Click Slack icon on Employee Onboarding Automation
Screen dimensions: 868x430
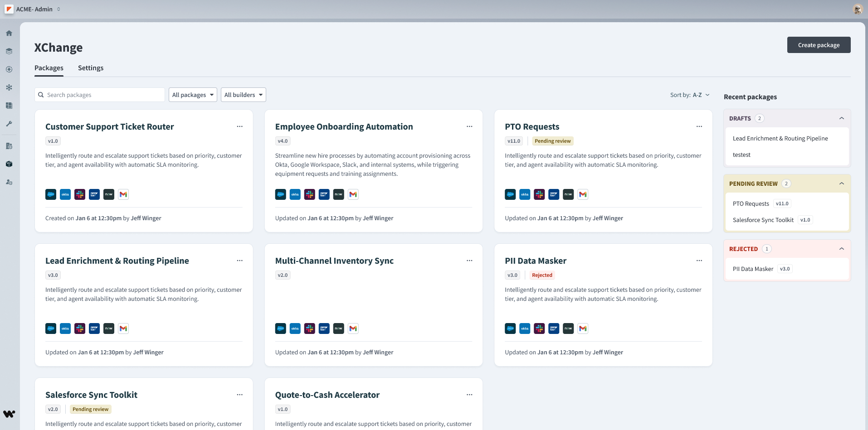tap(310, 194)
